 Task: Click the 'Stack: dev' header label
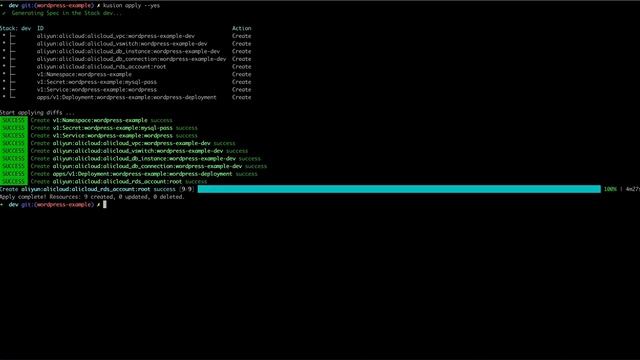(16, 28)
